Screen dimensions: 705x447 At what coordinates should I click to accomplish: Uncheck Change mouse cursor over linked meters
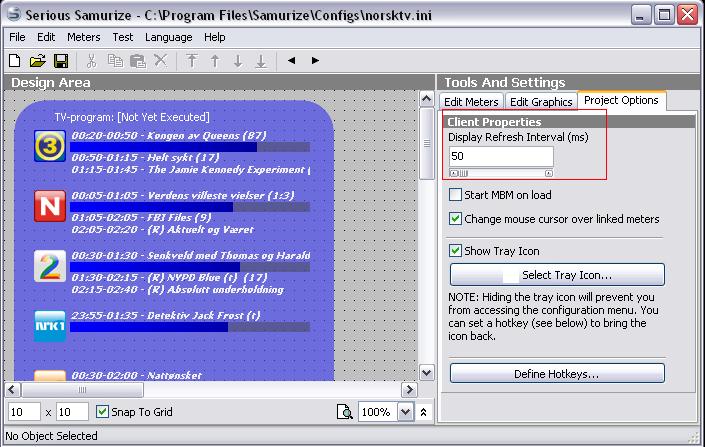pyautogui.click(x=455, y=219)
